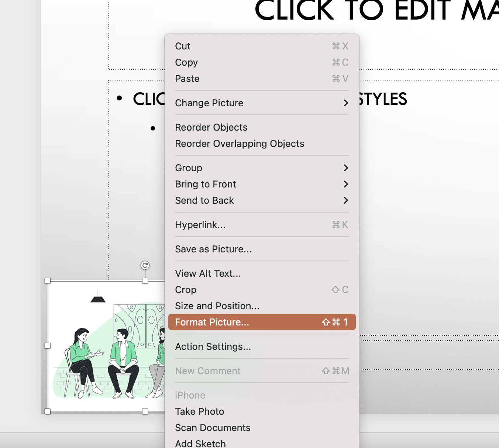Expand the Group submenu

tap(189, 168)
